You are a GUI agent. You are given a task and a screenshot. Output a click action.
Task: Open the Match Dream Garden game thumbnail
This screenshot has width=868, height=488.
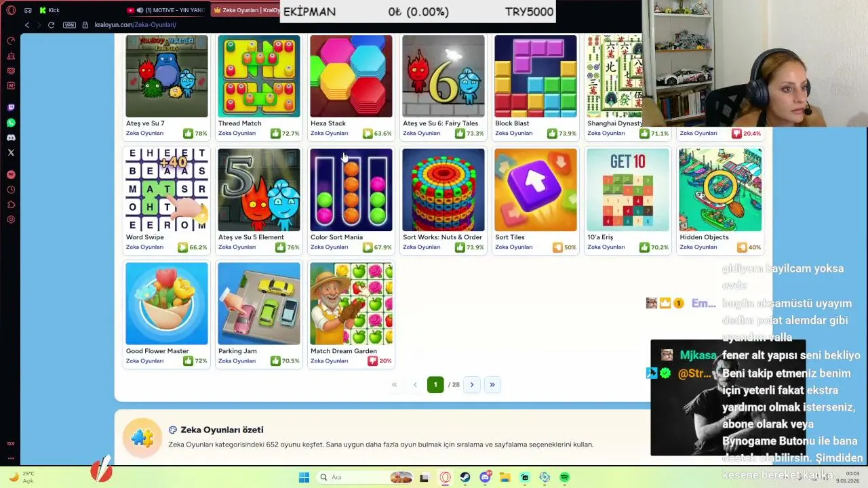[x=351, y=304]
